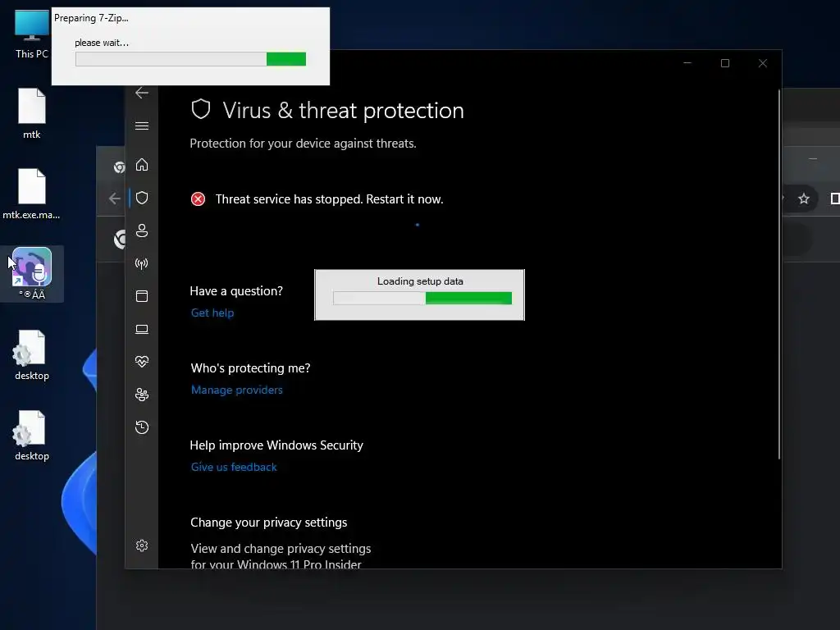Open Device performance & health heart icon
This screenshot has width=840, height=630.
141,362
